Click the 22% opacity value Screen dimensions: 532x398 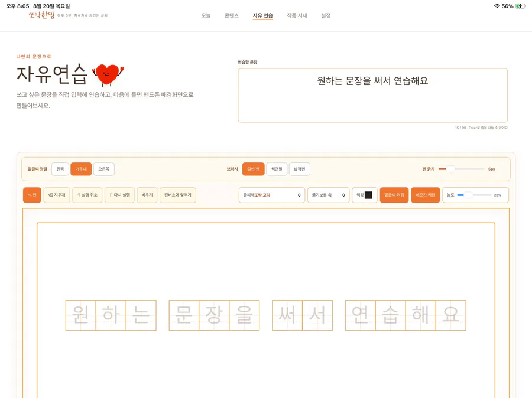pos(497,195)
